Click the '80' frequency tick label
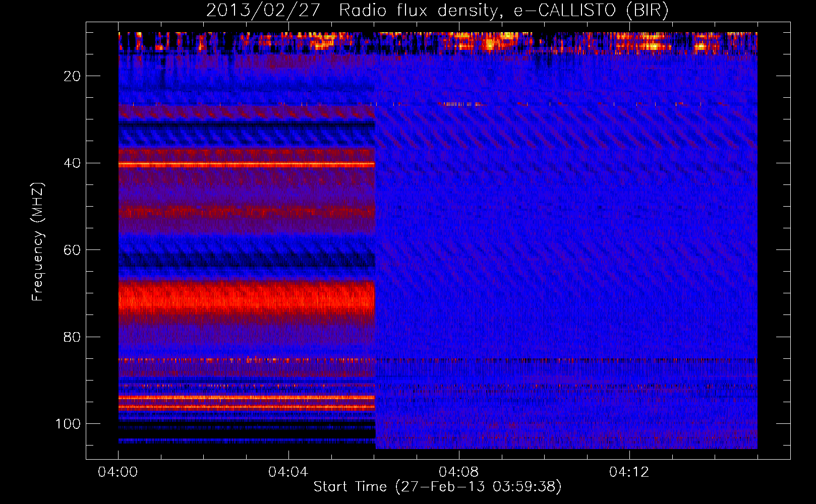Screen dimensions: 816x504 click(72, 337)
